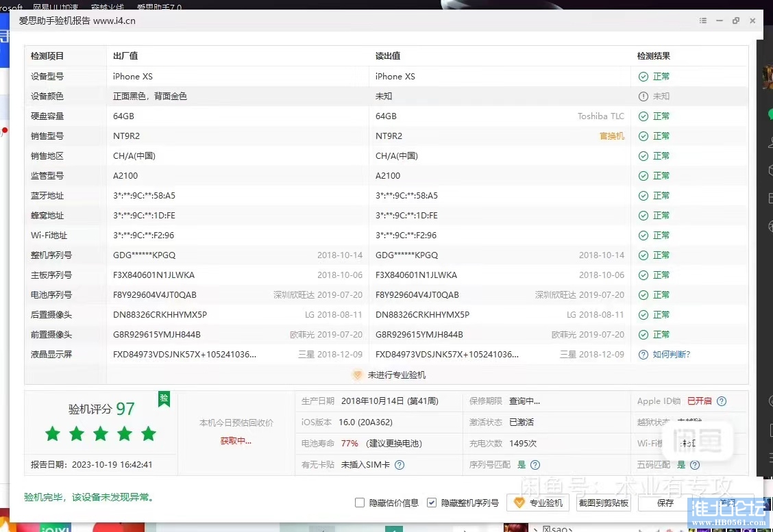Click the help icon beside 五码匹配
Screen dimensions: 773x532
[695, 464]
